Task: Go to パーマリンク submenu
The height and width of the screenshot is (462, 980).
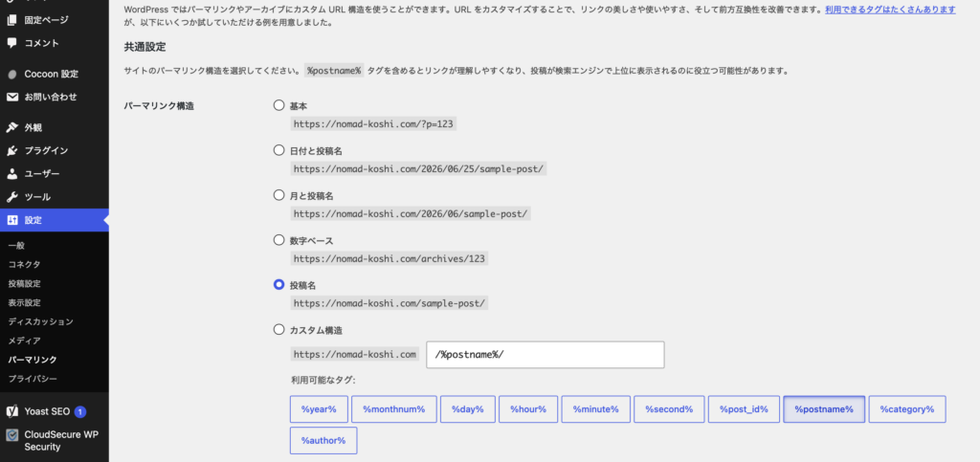Action: pos(33,361)
